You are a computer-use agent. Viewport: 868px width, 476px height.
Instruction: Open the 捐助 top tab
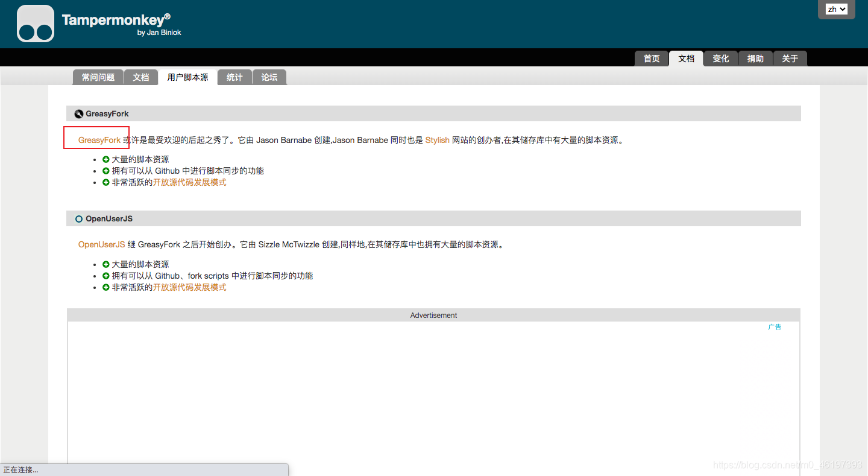[755, 59]
